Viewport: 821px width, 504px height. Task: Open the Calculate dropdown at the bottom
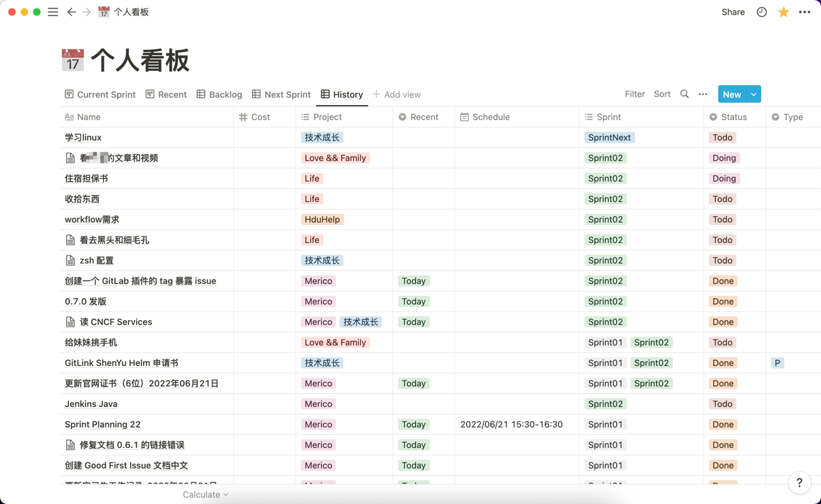(x=205, y=494)
